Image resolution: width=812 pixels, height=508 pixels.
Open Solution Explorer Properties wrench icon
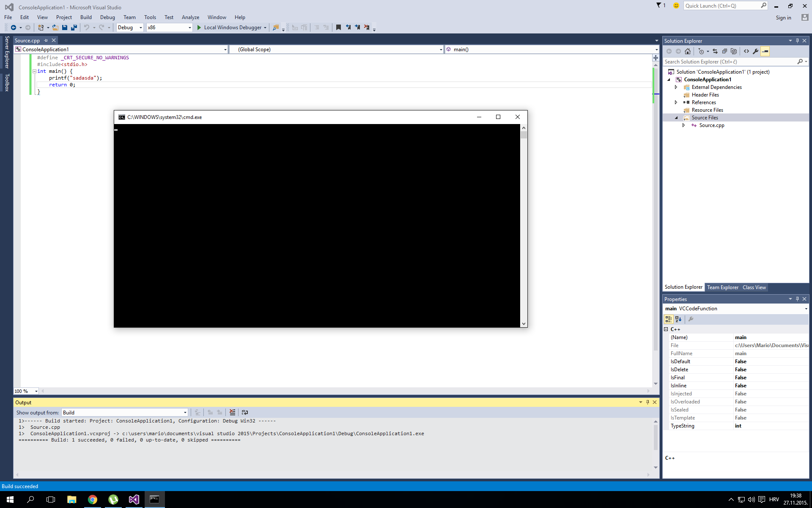(x=756, y=51)
